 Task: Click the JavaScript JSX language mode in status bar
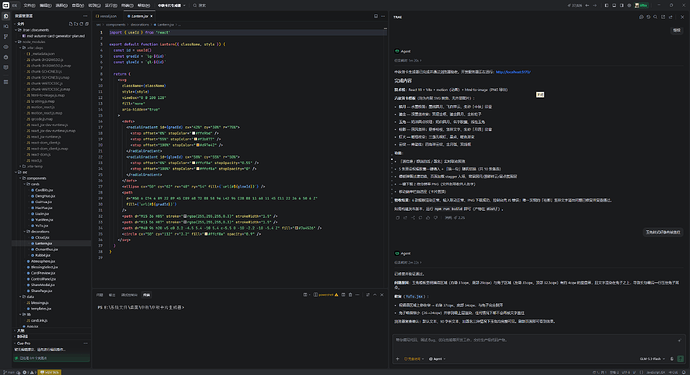(656, 372)
